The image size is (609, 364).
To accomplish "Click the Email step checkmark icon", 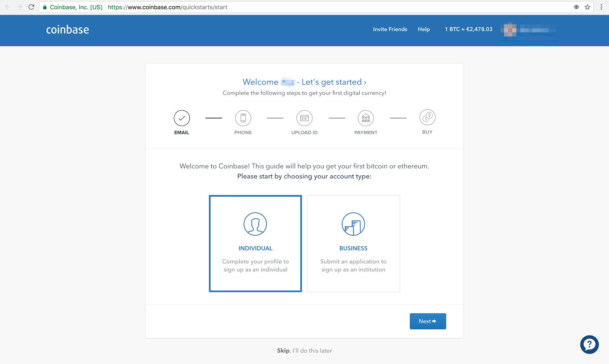I will coord(182,118).
